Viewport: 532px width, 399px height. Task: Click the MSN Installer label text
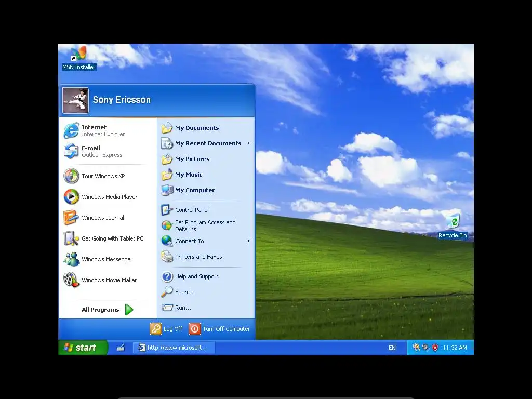(x=79, y=67)
